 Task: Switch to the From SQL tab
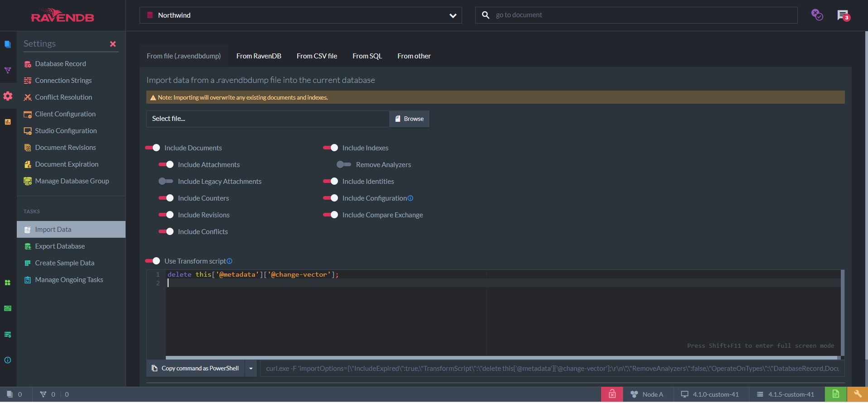point(367,56)
